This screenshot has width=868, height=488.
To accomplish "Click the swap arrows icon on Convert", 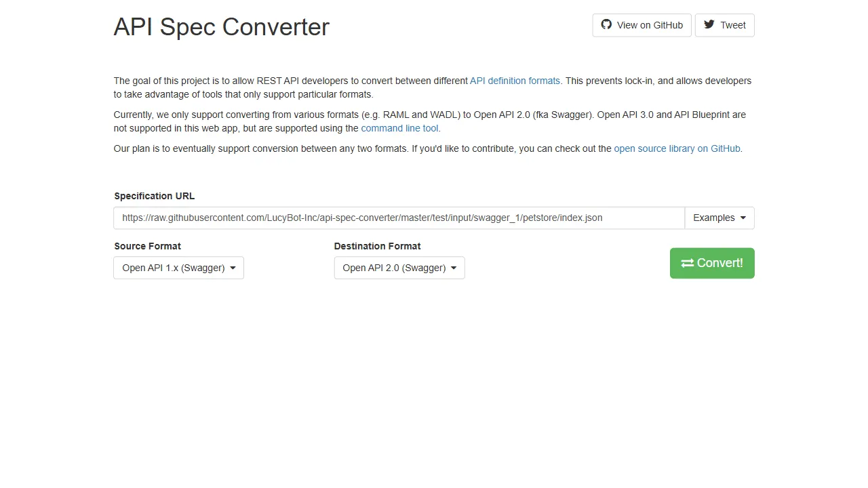I will tap(688, 263).
